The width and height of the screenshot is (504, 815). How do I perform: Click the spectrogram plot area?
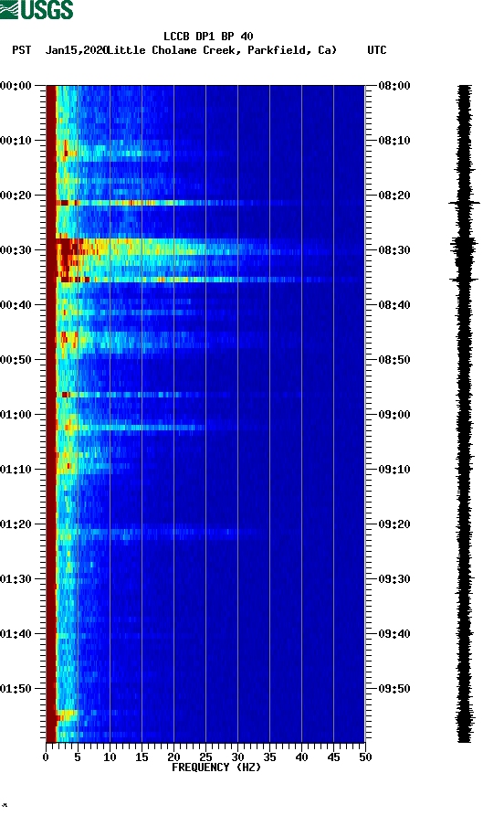tap(205, 414)
